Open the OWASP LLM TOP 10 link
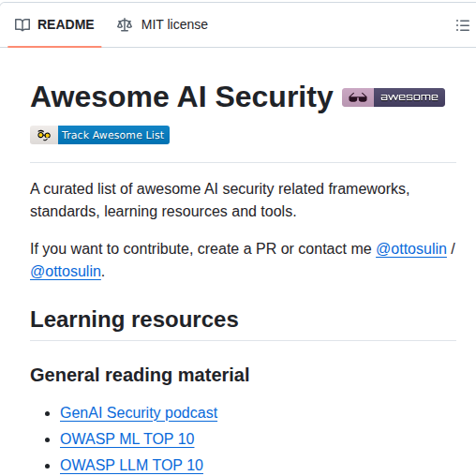 [x=131, y=465]
